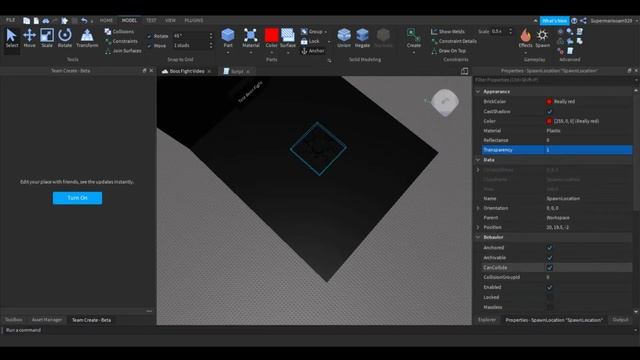Switch to the Asset Manager tab
Viewport: 640px width, 360px height.
pyautogui.click(x=47, y=320)
